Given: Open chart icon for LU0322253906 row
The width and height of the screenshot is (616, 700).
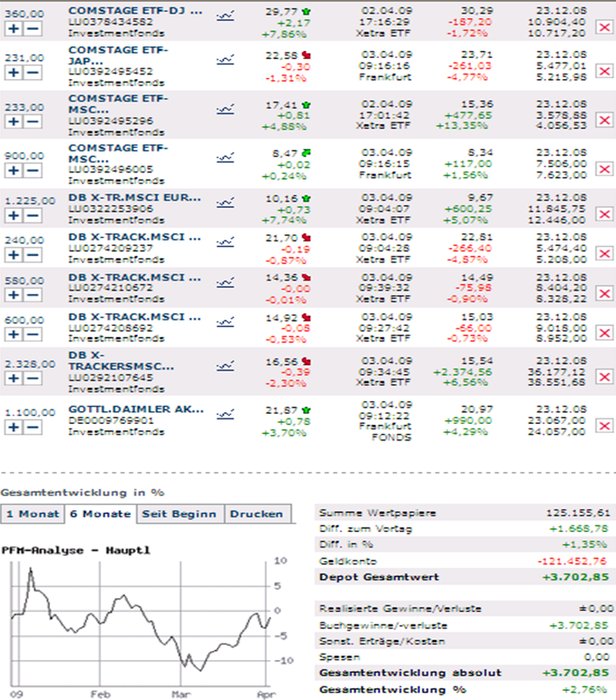Looking at the screenshot, I should [225, 203].
